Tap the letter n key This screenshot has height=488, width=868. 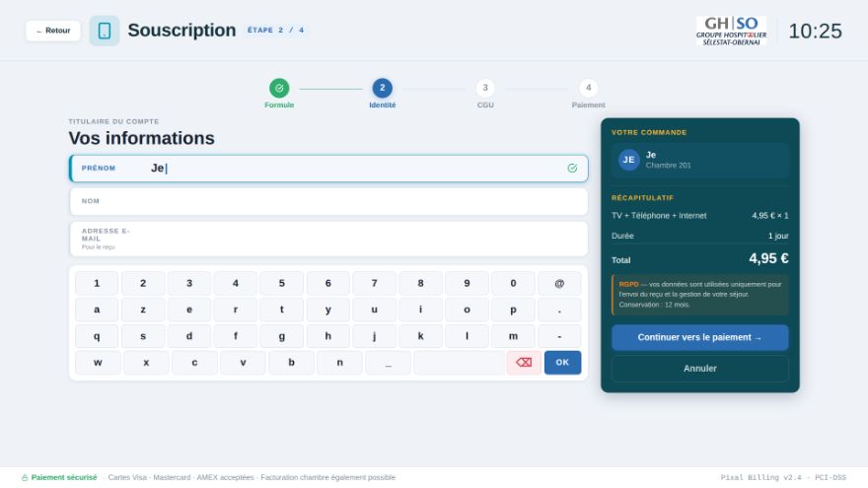(x=340, y=363)
